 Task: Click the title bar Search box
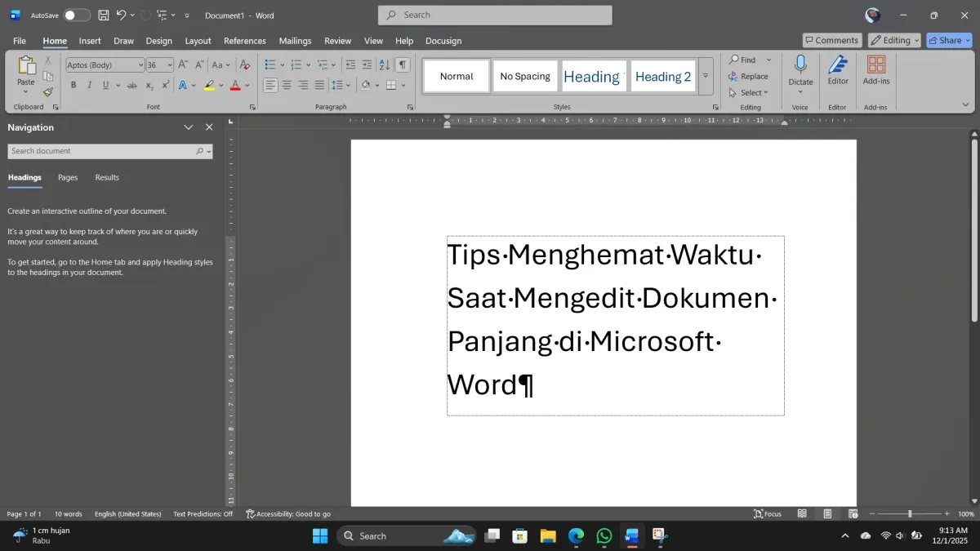pyautogui.click(x=495, y=15)
